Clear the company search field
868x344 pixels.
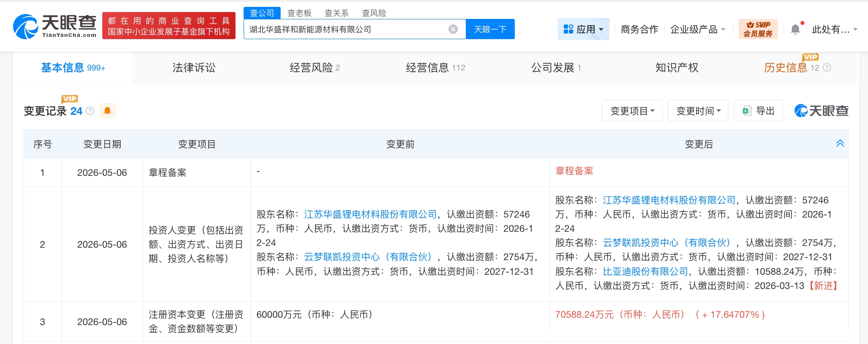(453, 29)
